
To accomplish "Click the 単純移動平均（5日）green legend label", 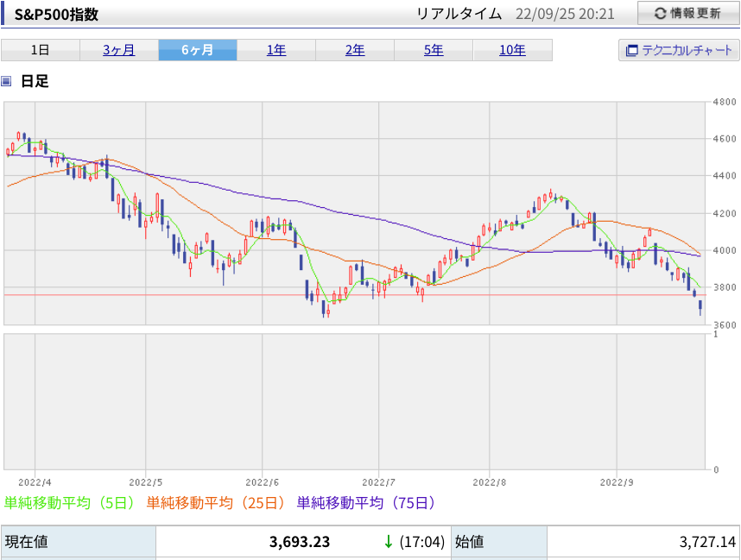I will tap(69, 503).
